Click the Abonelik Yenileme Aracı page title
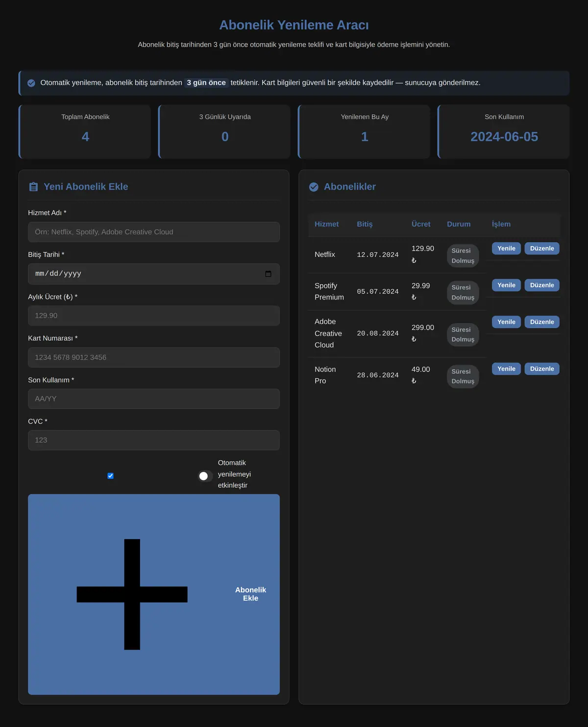The width and height of the screenshot is (588, 727). click(294, 25)
